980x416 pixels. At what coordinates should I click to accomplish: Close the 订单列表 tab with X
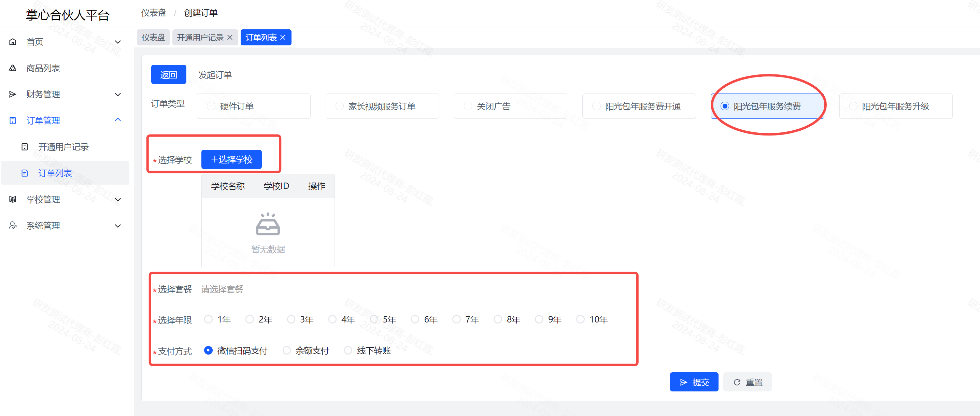[x=283, y=37]
